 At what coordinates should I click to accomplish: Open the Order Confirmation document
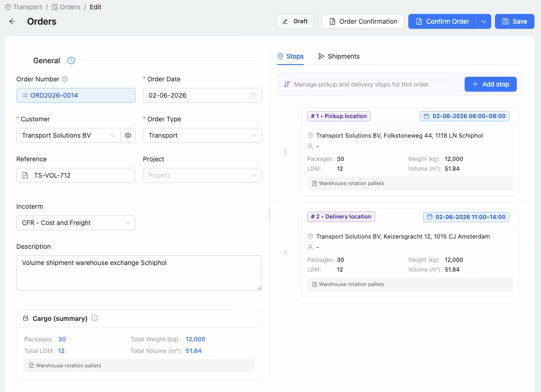[x=363, y=21]
